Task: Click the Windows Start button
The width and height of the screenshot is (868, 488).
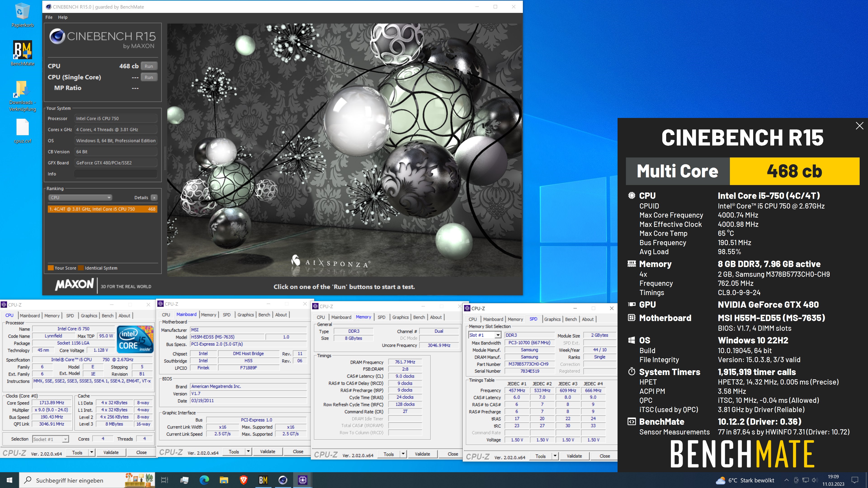Action: [x=9, y=480]
